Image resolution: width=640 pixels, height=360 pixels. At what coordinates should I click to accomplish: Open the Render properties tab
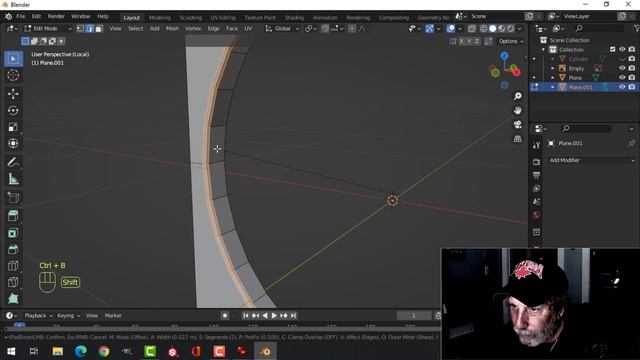[536, 162]
